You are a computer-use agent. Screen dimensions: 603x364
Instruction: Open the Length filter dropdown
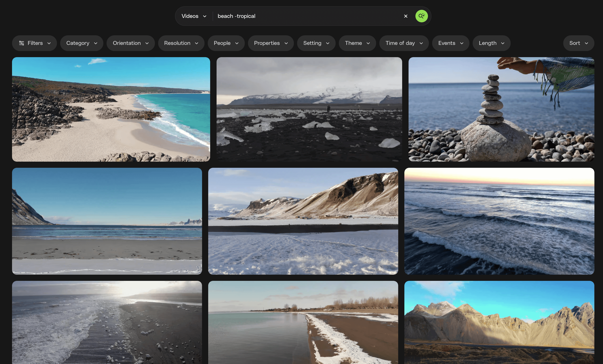pyautogui.click(x=491, y=43)
